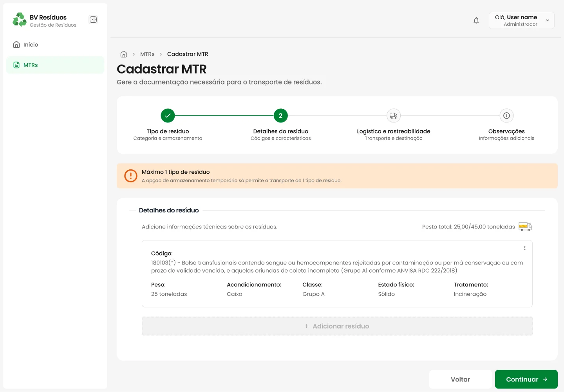Click the MTRs breadcrumb link
Screen dimensions: 564x392
coord(147,54)
